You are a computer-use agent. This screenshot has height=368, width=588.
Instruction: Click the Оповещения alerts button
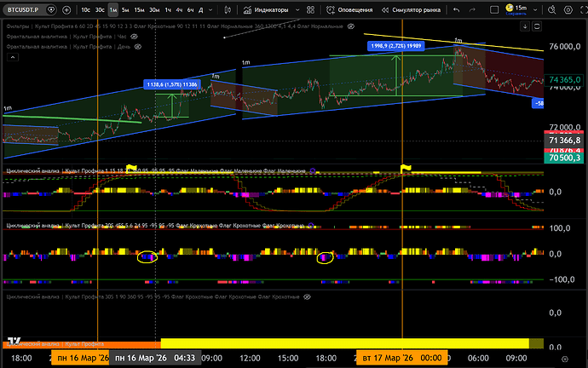pos(349,10)
